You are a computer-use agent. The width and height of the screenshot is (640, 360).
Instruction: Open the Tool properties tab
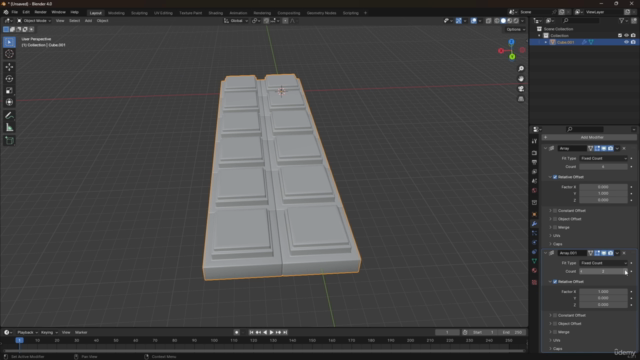[534, 141]
